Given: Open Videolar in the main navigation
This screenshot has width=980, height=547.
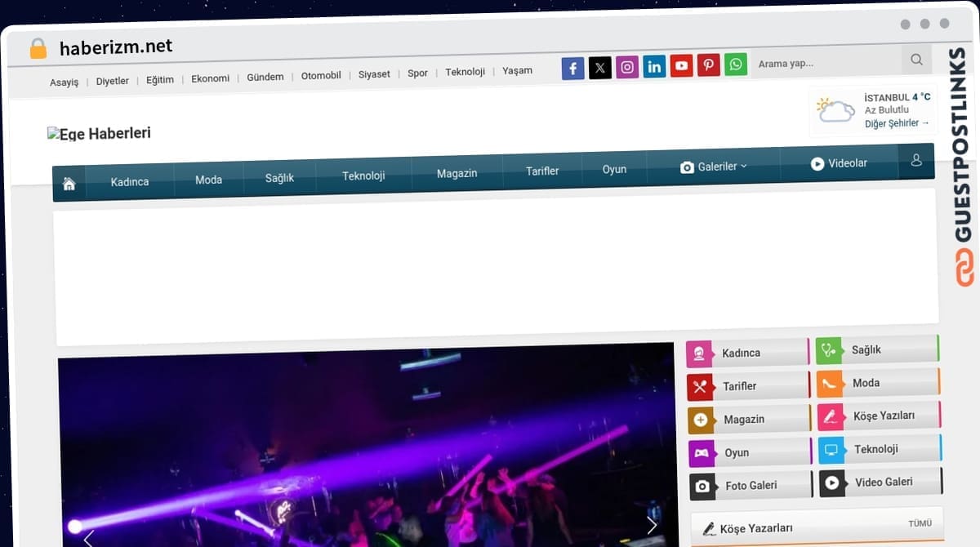Looking at the screenshot, I should (839, 163).
